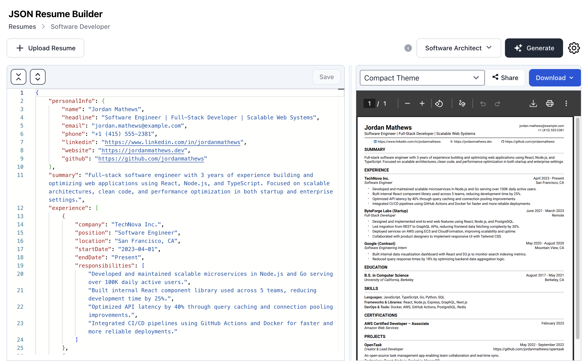Select the Software Developer breadcrumb item
The width and height of the screenshot is (588, 364).
pyautogui.click(x=80, y=27)
